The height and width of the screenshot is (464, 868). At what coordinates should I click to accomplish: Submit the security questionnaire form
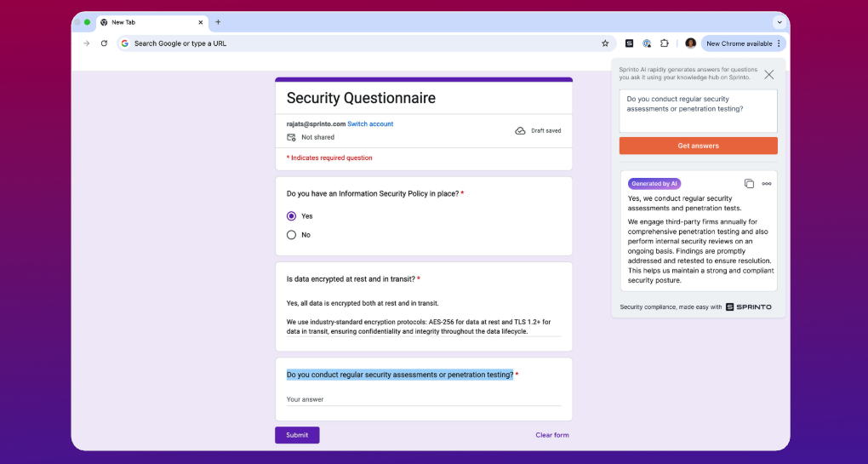click(x=297, y=435)
